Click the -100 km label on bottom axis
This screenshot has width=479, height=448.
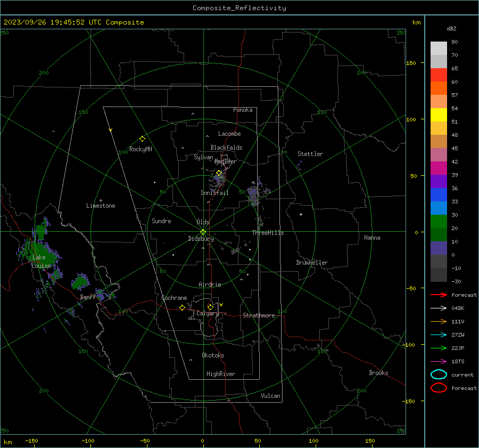coord(88,441)
